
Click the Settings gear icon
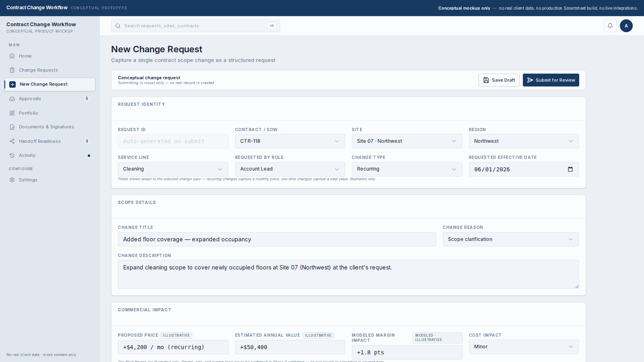(12, 180)
